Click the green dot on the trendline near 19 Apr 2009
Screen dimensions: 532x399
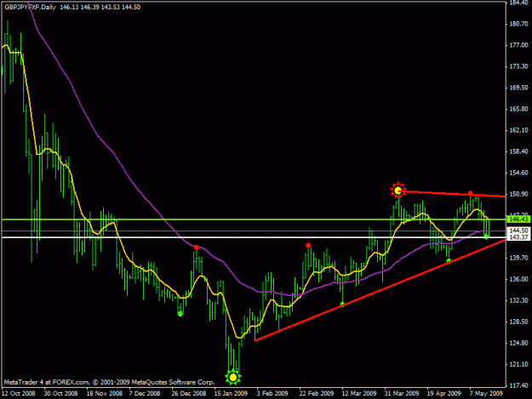[x=449, y=260]
